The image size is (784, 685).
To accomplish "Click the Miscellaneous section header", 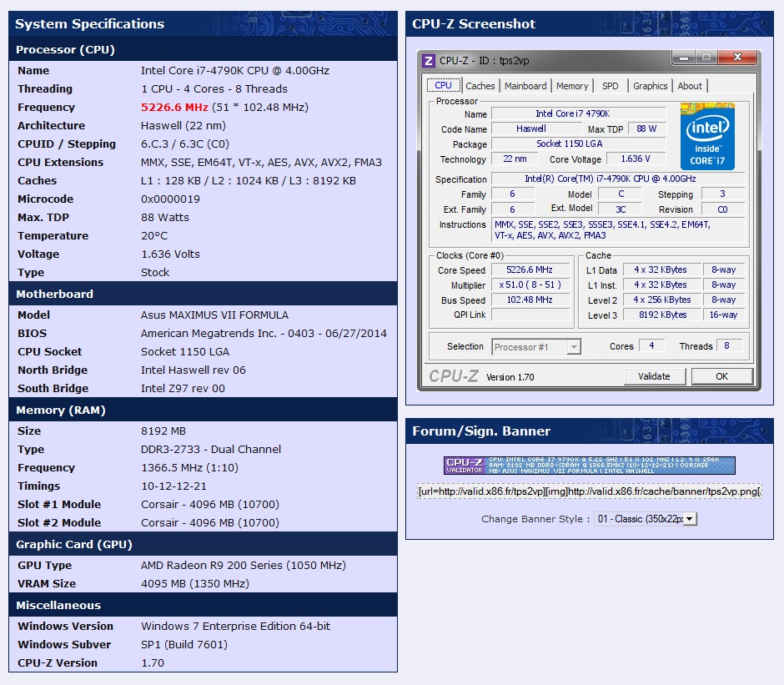I will click(203, 605).
